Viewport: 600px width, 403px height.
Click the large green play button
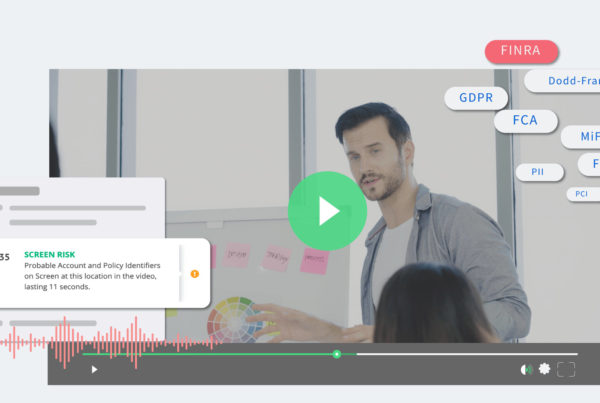click(327, 211)
